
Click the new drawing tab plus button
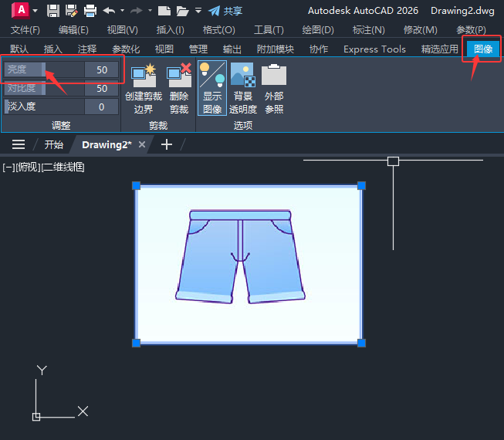[x=167, y=144]
